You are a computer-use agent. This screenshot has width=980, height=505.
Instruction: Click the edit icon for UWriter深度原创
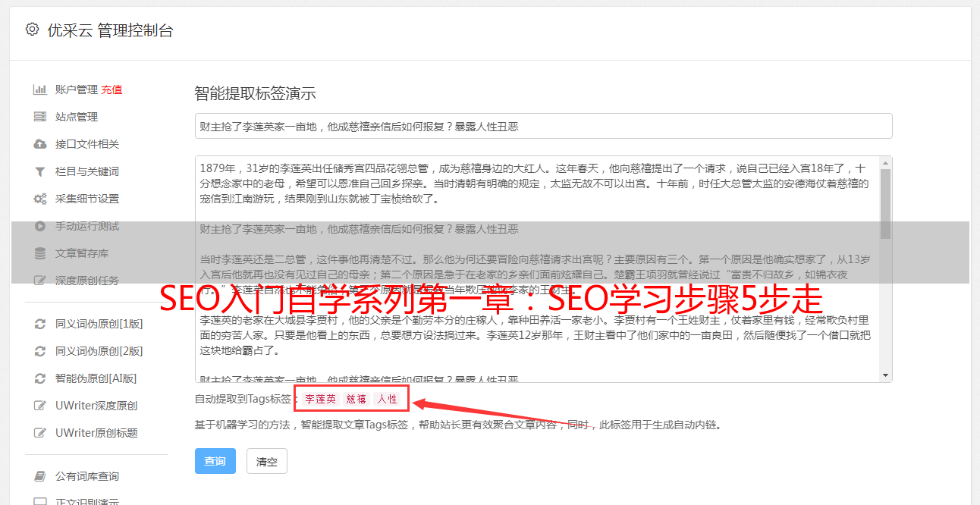(x=40, y=406)
